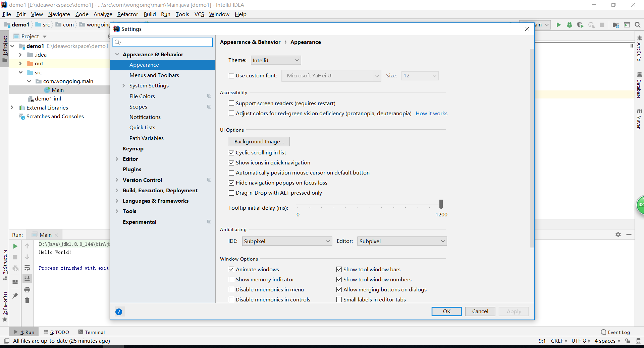Screen dimensions: 644x348
Task: Open the Refactor menu
Action: click(127, 14)
